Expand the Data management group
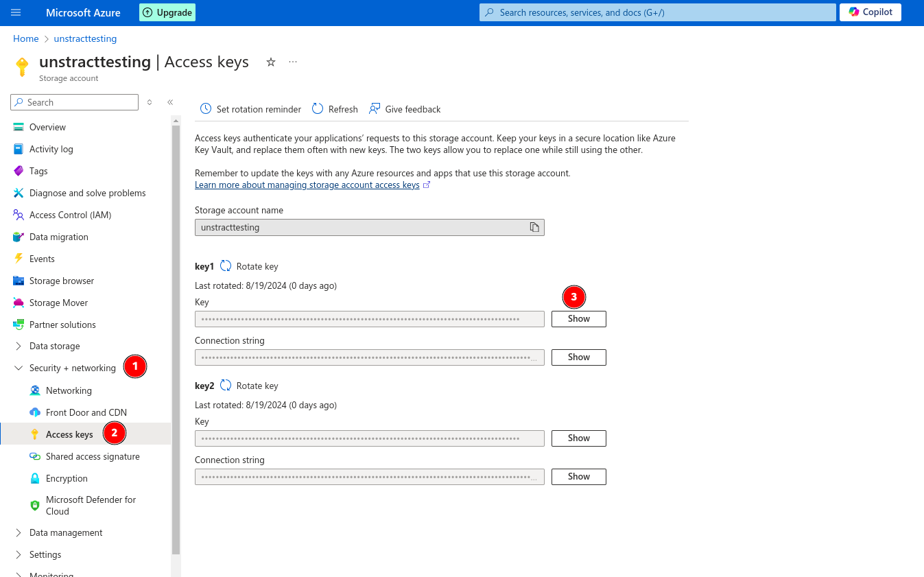 point(19,532)
